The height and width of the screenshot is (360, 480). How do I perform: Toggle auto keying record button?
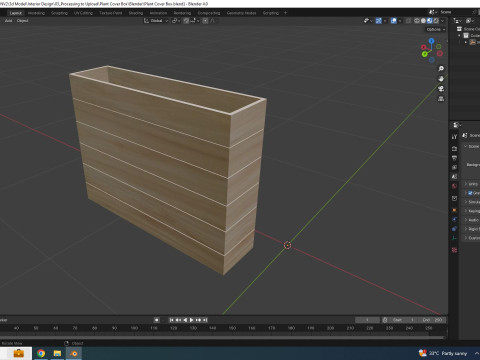click(157, 320)
